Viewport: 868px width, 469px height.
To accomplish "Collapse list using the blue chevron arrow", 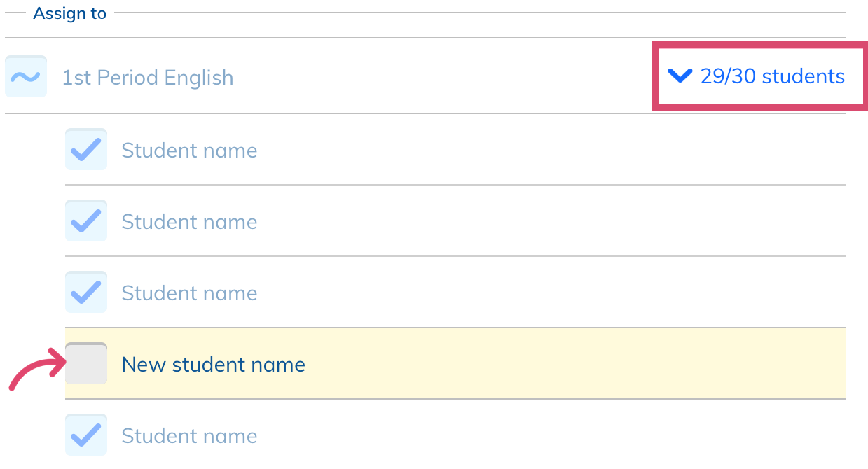I will 680,76.
